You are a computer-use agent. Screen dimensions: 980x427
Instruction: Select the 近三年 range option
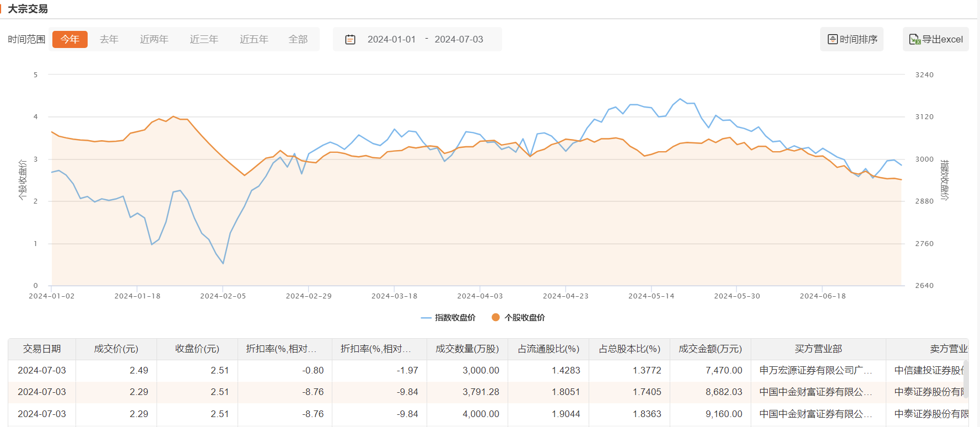(204, 39)
